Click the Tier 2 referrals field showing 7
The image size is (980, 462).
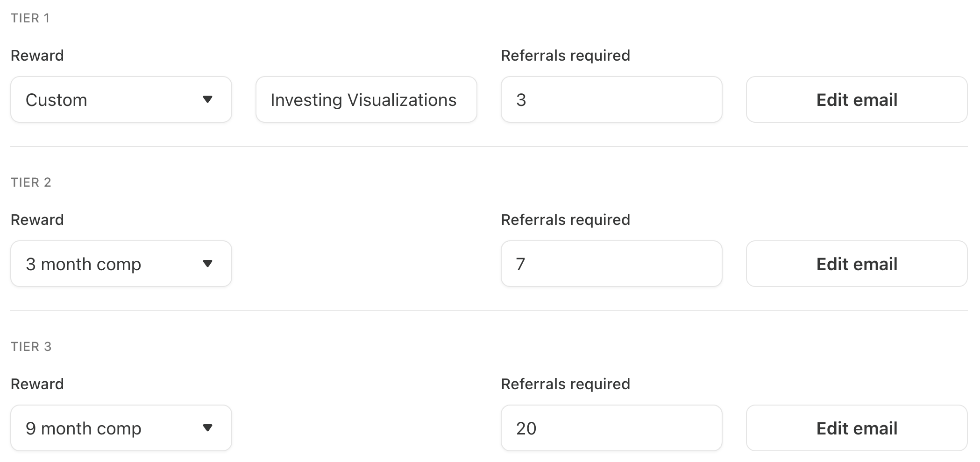tap(611, 264)
